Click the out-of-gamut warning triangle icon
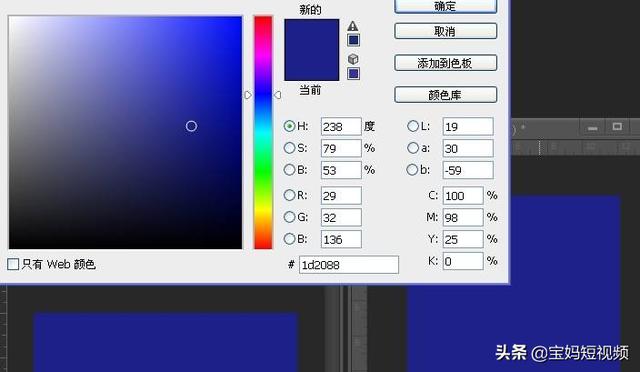The height and width of the screenshot is (372, 640). (x=353, y=26)
